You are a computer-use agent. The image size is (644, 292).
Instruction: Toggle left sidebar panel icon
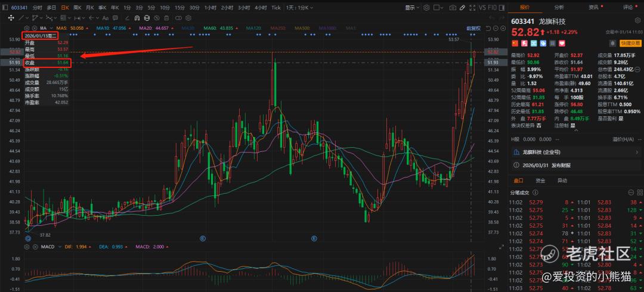pyautogui.click(x=5, y=7)
